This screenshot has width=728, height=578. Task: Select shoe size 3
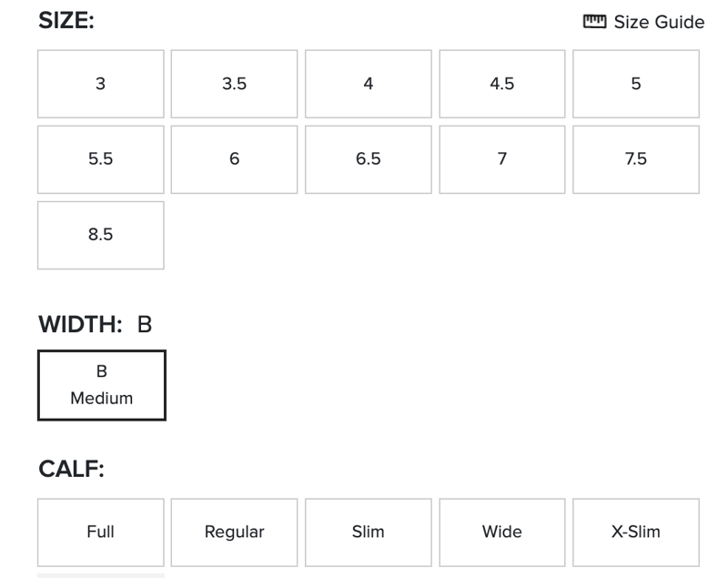(100, 84)
